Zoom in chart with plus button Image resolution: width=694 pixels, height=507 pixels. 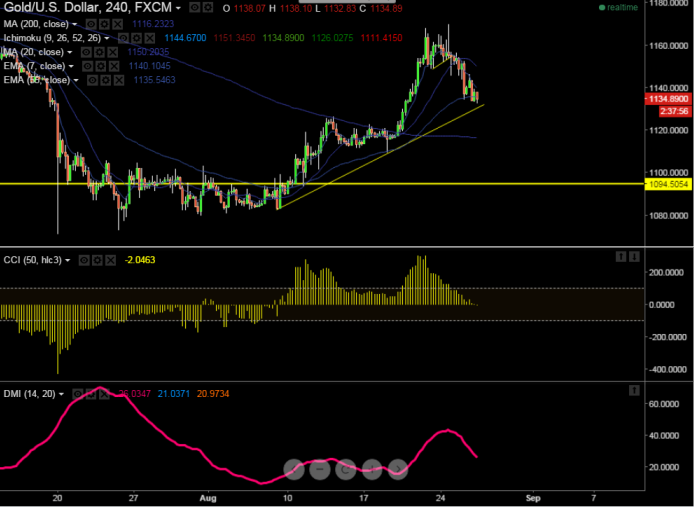coord(372,469)
